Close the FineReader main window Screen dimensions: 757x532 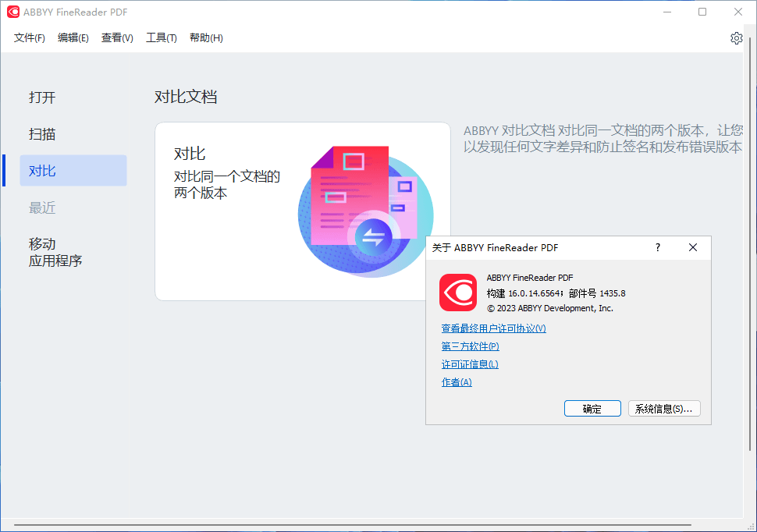tap(738, 12)
